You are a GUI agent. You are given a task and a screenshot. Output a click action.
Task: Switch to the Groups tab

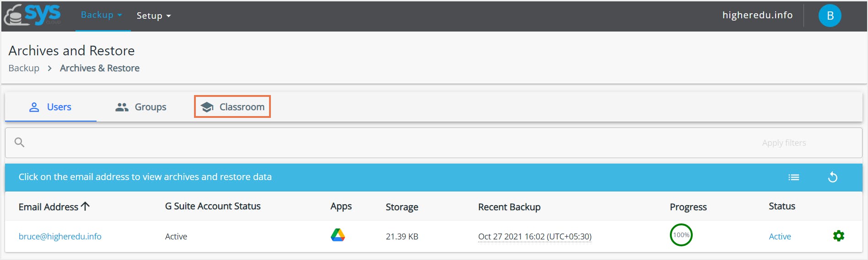point(141,107)
